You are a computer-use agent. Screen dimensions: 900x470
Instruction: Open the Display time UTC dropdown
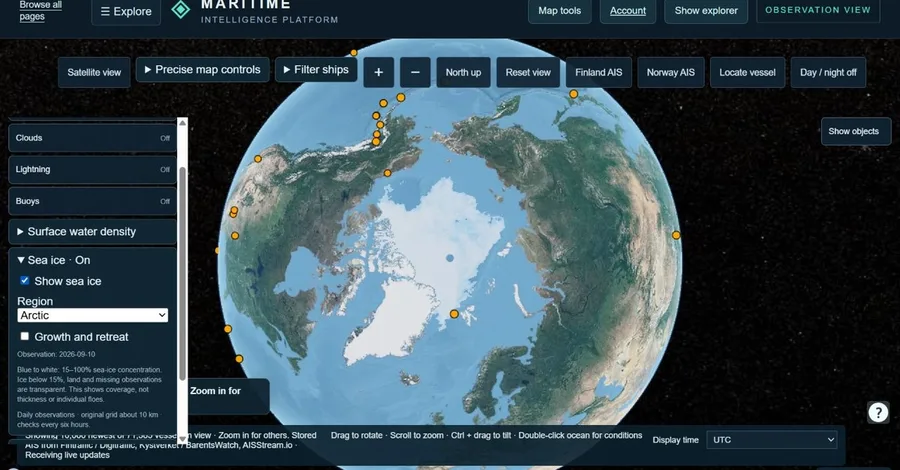coord(771,440)
